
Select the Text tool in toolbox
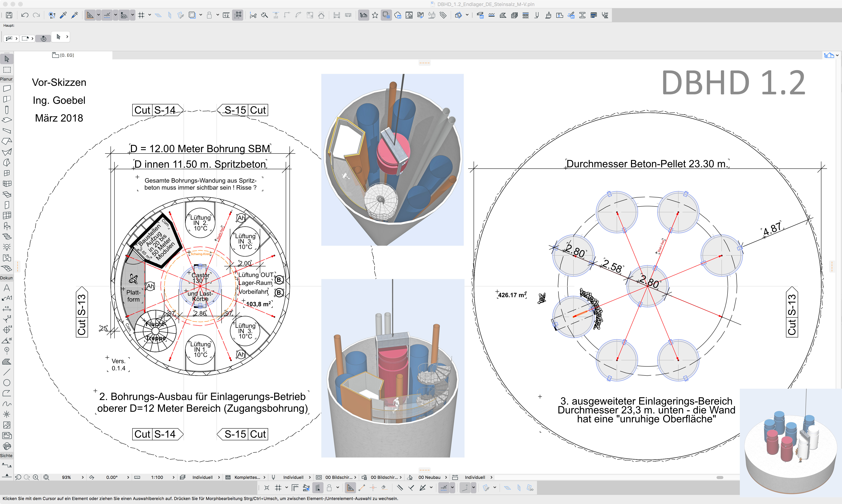coord(7,288)
